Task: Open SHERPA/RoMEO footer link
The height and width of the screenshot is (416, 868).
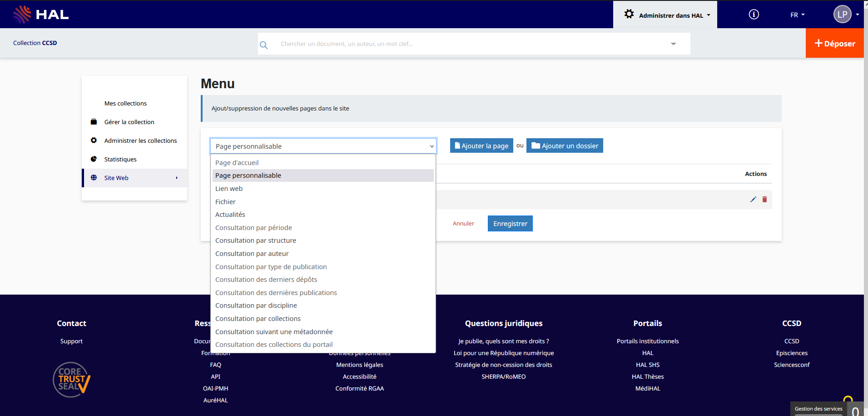Action: coord(504,376)
